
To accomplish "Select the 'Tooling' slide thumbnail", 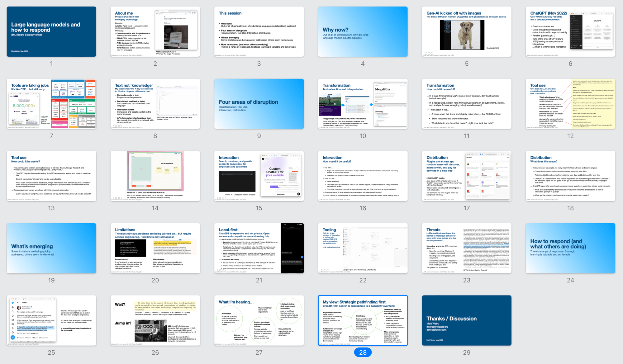I will 363,248.
